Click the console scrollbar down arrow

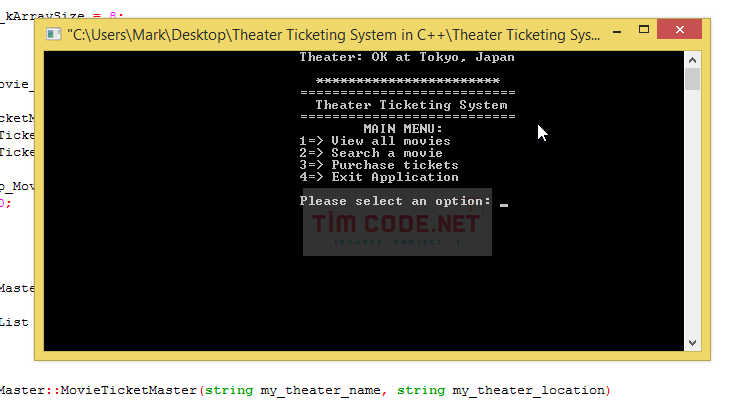click(692, 343)
